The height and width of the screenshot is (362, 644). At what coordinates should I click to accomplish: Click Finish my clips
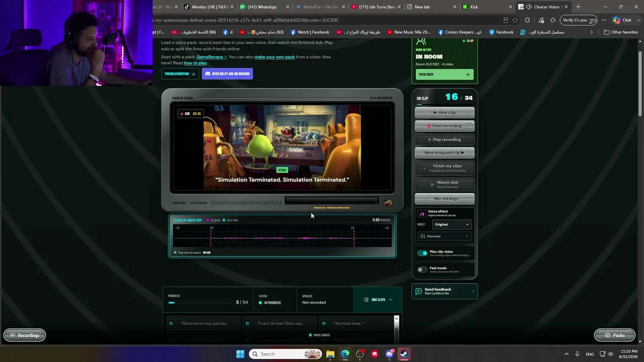point(445,168)
